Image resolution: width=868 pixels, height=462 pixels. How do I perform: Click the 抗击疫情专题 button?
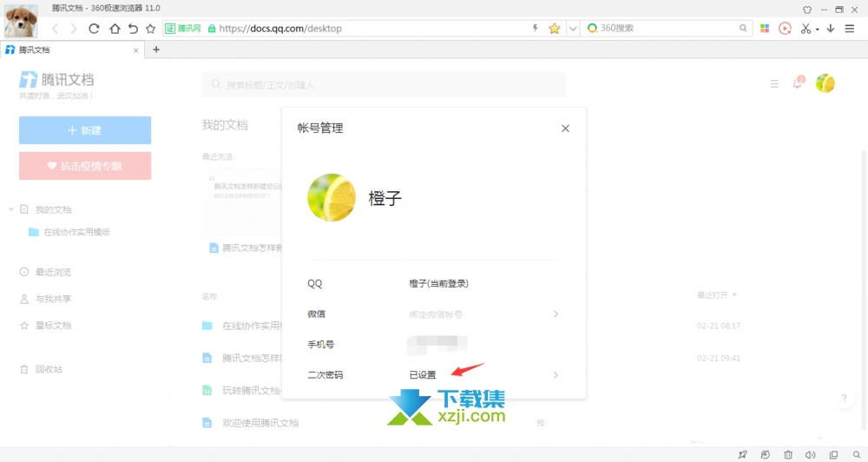coord(85,166)
